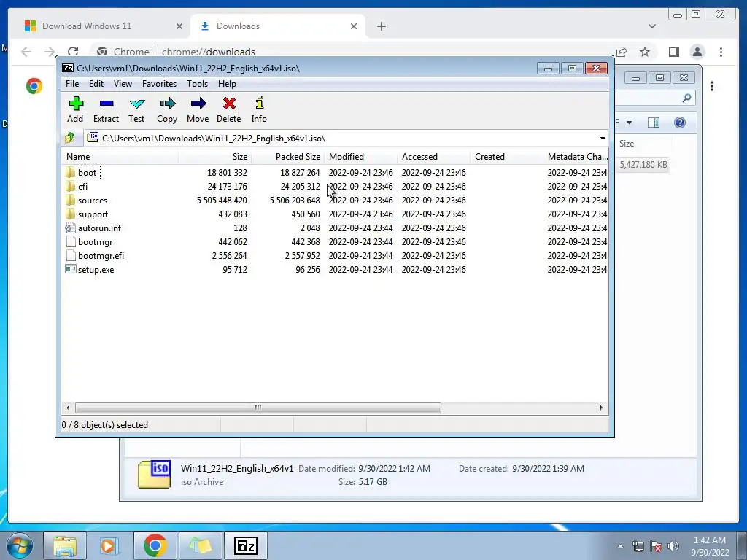
Task: Click Explorer help question mark icon
Action: [x=680, y=122]
